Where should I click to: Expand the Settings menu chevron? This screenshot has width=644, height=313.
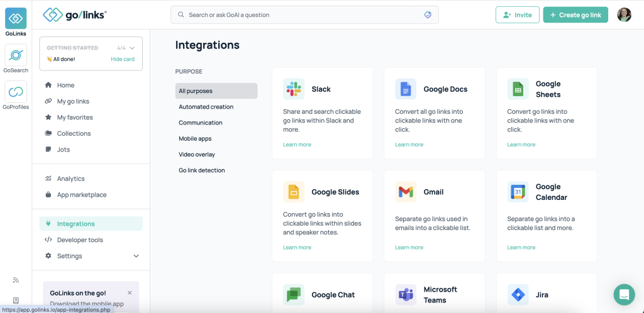click(136, 256)
